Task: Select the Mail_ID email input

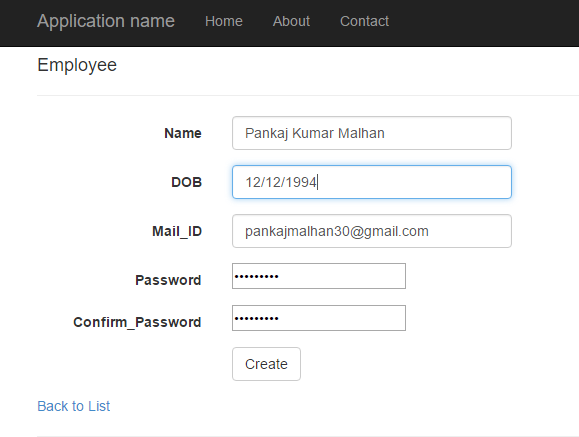Action: pyautogui.click(x=372, y=231)
